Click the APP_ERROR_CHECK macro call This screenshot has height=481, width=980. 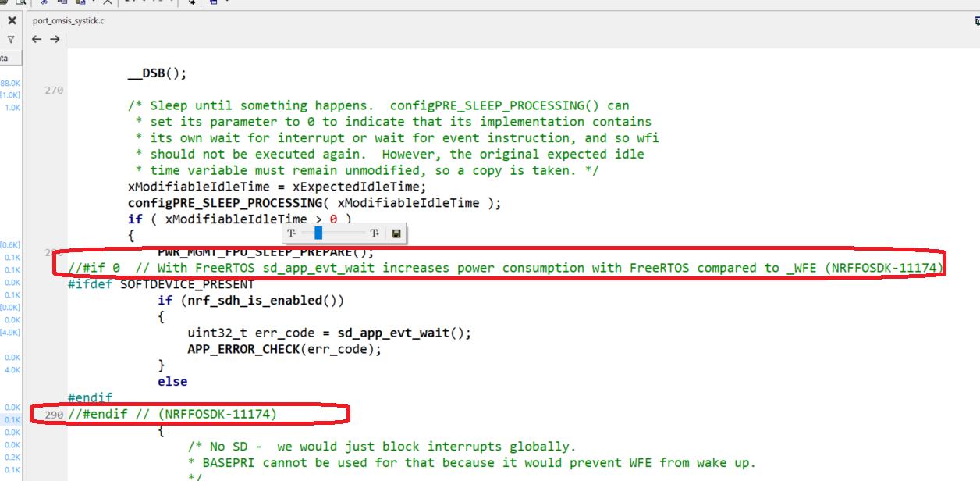click(243, 349)
